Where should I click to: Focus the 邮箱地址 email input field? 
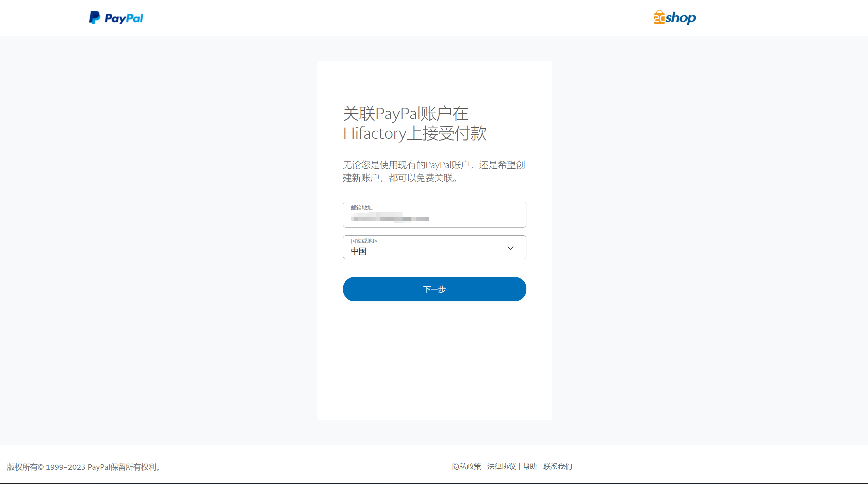pyautogui.click(x=435, y=215)
